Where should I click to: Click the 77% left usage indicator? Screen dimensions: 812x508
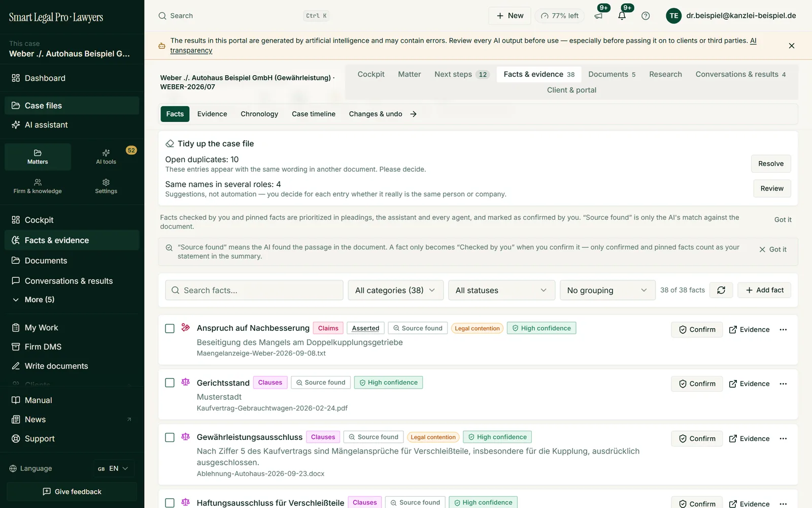click(560, 16)
